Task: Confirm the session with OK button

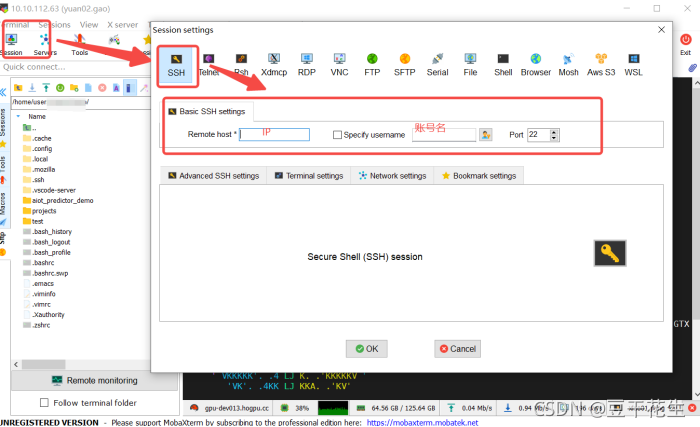Action: 367,349
